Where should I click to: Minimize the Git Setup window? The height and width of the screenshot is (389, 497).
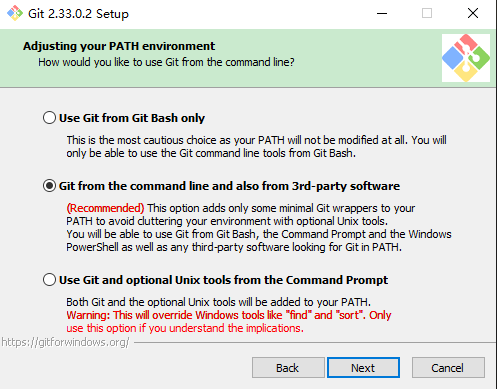point(382,13)
